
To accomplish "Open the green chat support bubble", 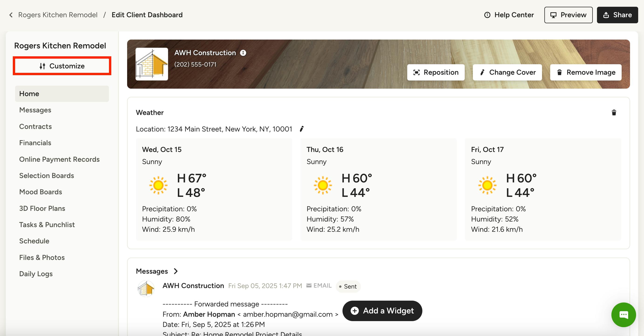I will coord(624,315).
